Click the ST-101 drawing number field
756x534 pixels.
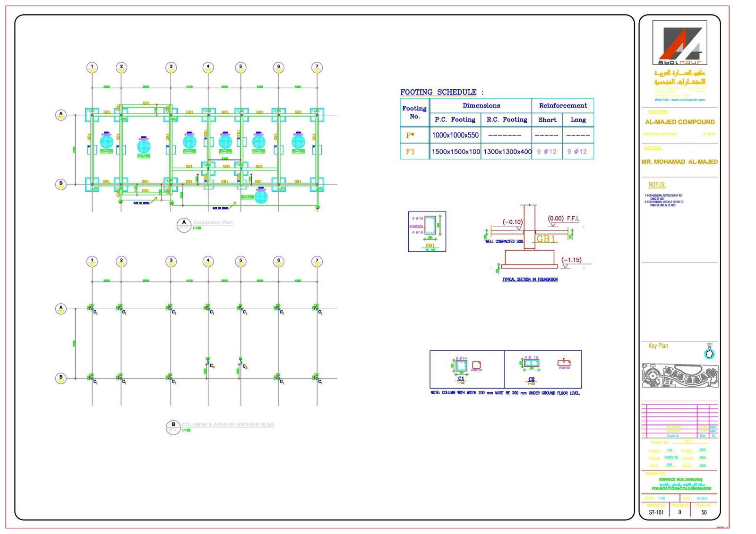point(656,512)
